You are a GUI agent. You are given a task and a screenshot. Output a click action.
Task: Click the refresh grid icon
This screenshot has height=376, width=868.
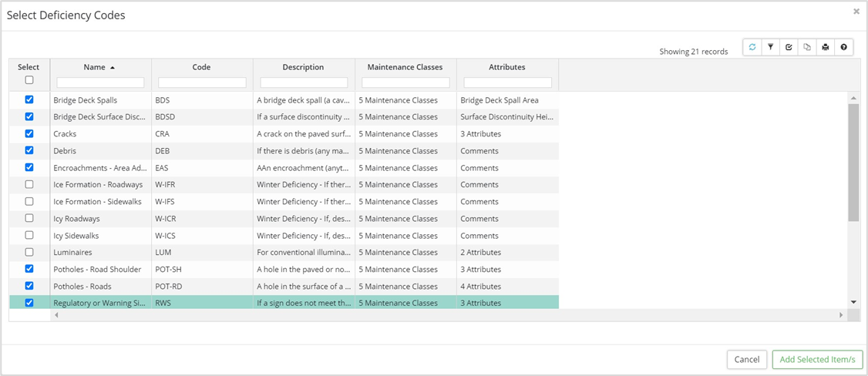tap(752, 48)
